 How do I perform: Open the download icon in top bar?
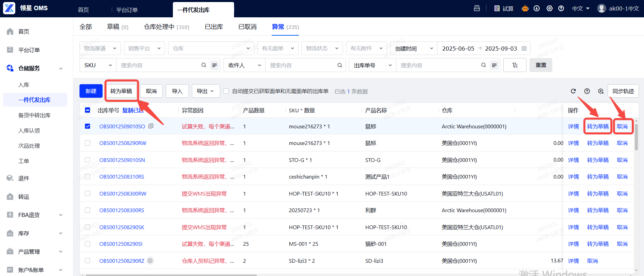coord(537,8)
